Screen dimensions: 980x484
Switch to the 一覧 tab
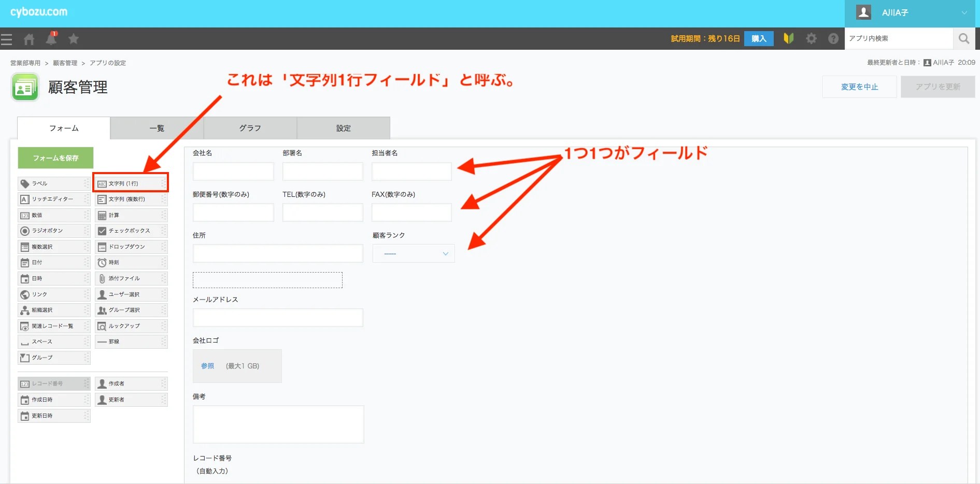pyautogui.click(x=157, y=128)
